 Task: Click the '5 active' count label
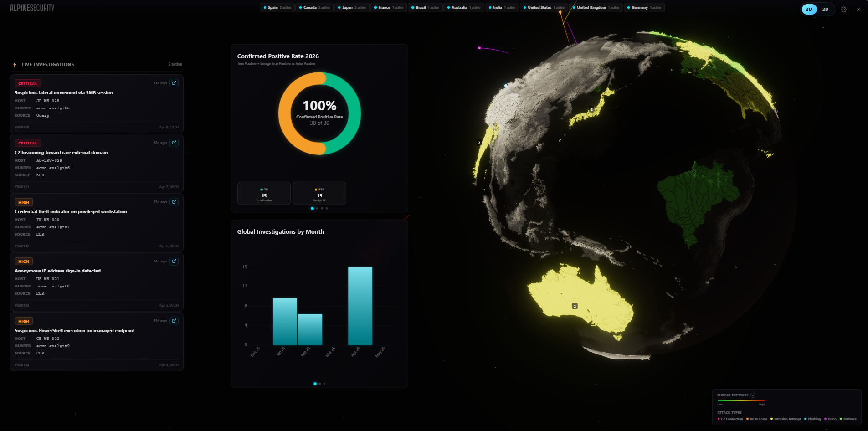pyautogui.click(x=175, y=64)
